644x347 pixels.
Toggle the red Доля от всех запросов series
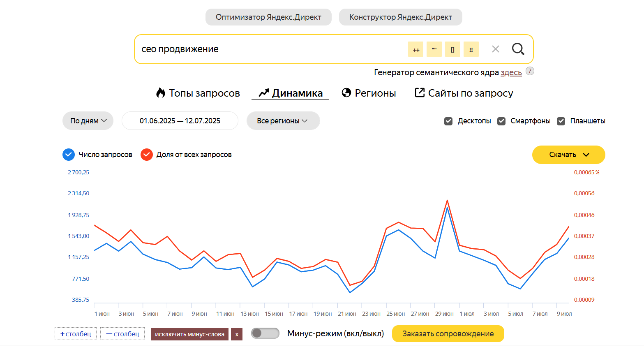tap(147, 155)
